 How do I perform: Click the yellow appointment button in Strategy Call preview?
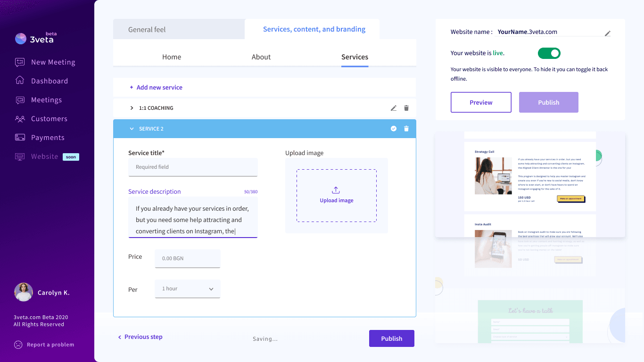(570, 198)
